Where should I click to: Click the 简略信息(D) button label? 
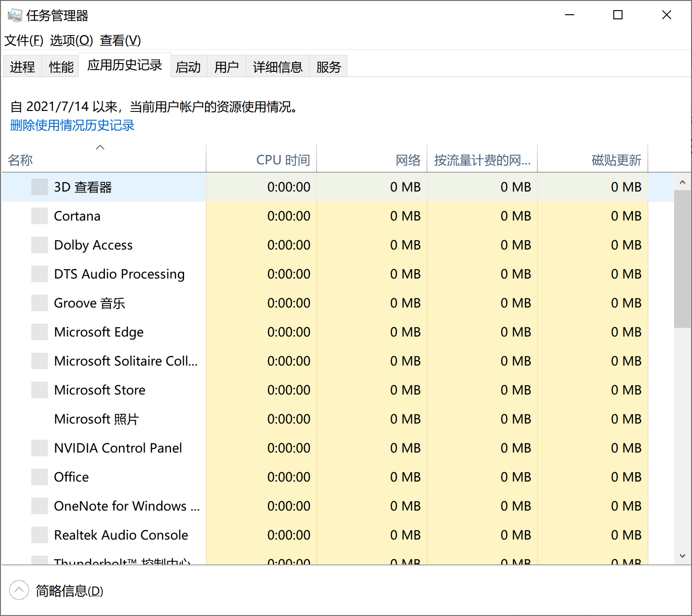(x=69, y=591)
